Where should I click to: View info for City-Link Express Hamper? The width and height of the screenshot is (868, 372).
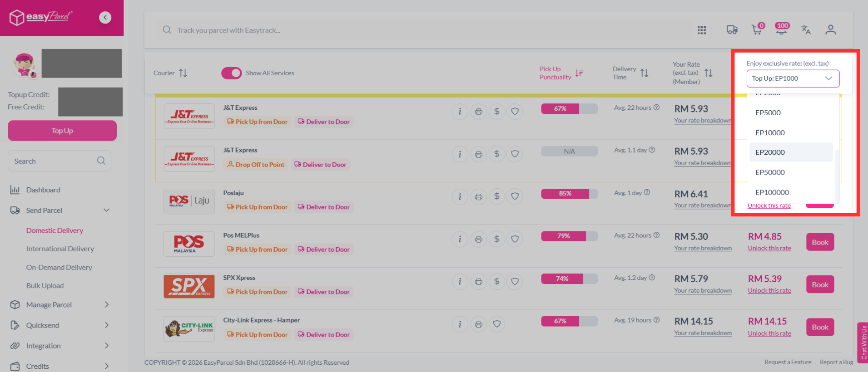click(460, 324)
